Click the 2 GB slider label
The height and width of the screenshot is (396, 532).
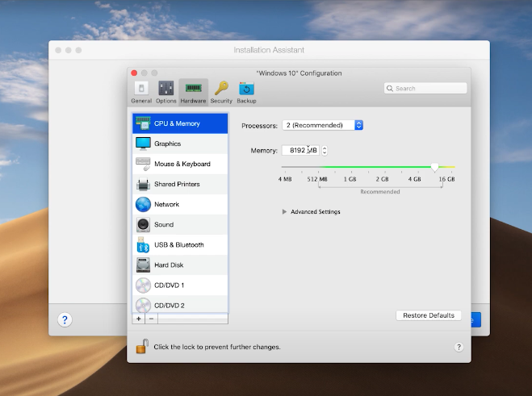click(382, 179)
